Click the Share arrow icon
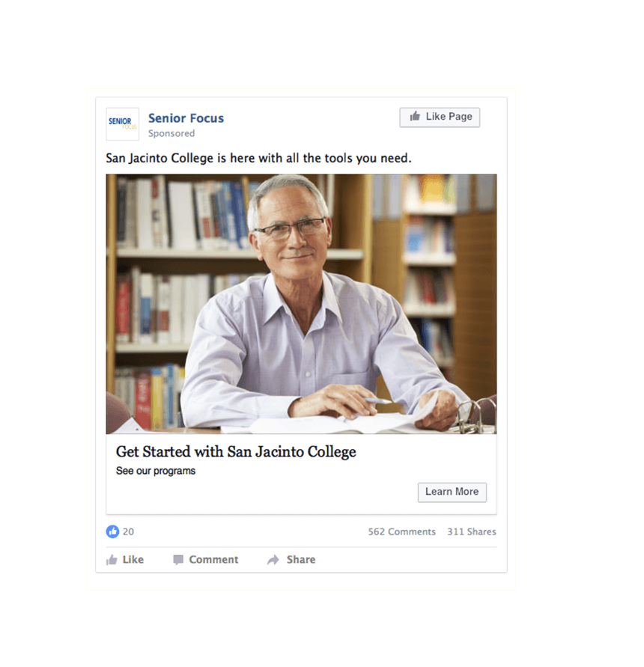Screen dimensions: 644x667 tap(273, 560)
